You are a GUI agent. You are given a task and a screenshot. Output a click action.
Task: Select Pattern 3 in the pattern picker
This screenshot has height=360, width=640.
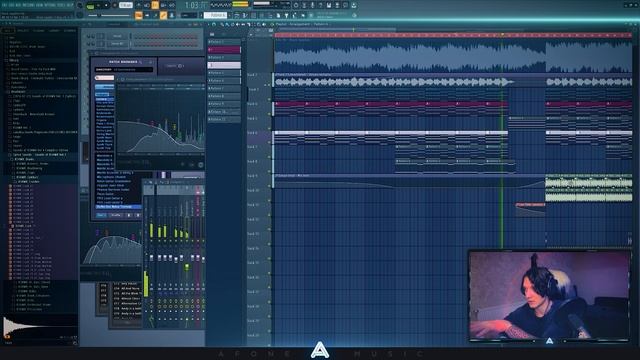(x=224, y=58)
